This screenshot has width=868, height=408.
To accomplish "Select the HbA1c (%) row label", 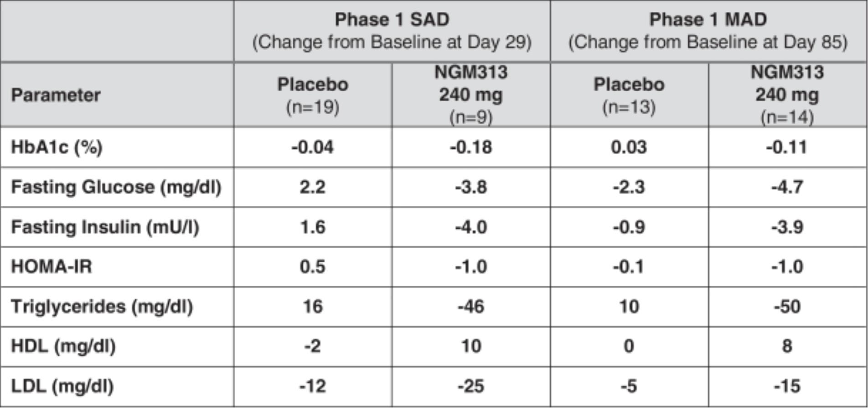I will (x=57, y=147).
